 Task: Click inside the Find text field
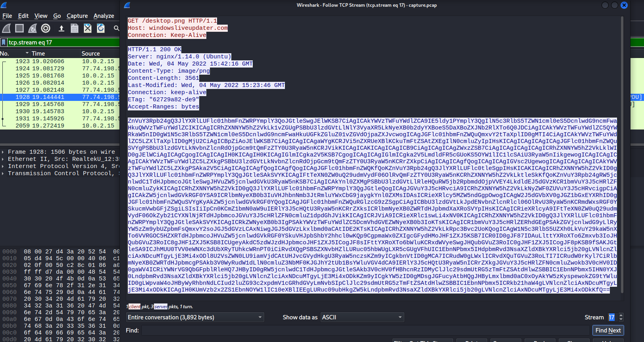(365, 330)
